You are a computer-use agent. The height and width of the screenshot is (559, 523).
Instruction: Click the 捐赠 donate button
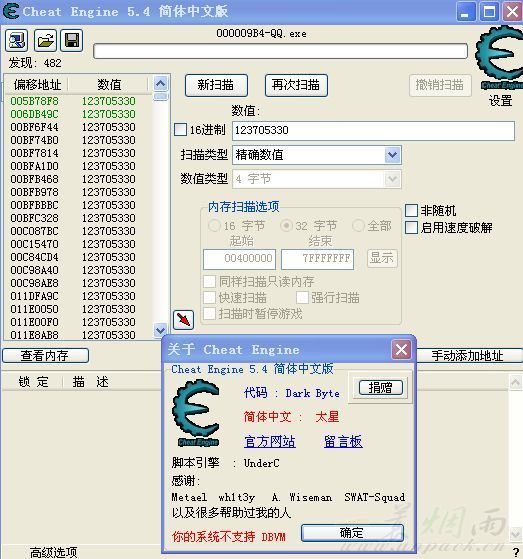(x=381, y=387)
